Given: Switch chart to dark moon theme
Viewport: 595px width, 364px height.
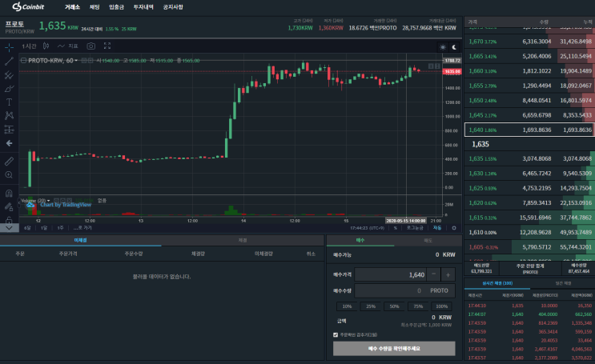Looking at the screenshot, I should (454, 47).
